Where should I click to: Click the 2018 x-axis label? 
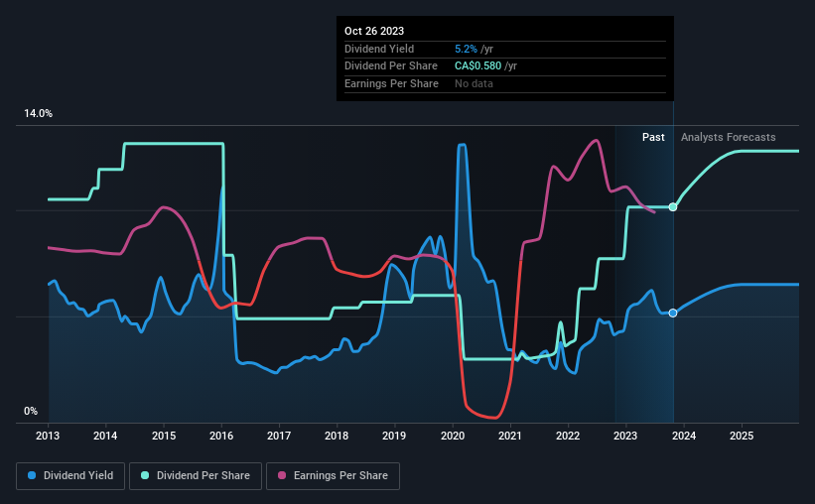(x=337, y=436)
